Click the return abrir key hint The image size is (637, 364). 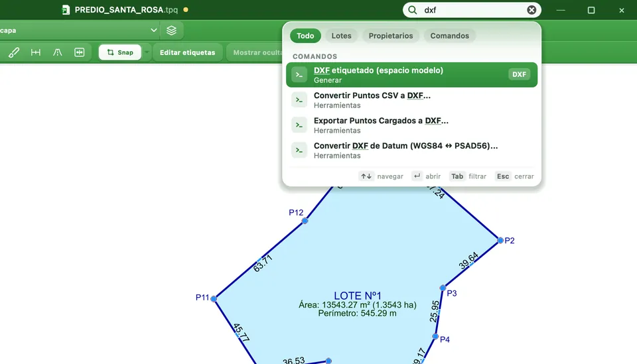[426, 176]
